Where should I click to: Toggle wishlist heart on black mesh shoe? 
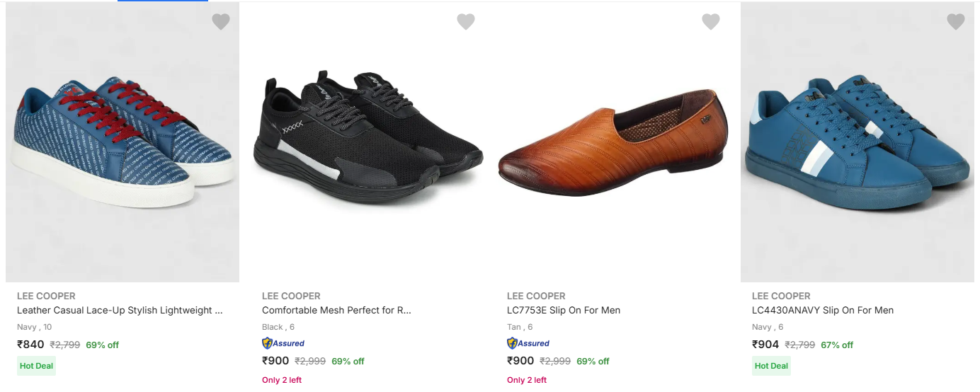(x=466, y=22)
